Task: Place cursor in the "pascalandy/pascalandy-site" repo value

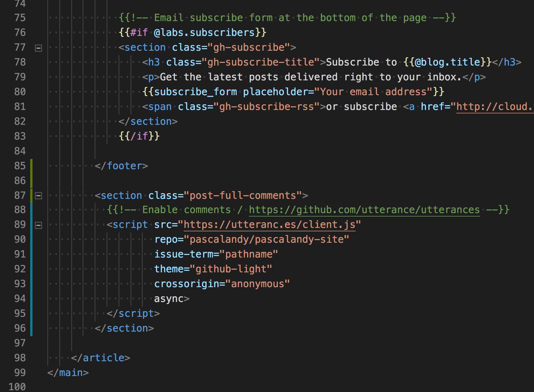Action: click(x=269, y=240)
